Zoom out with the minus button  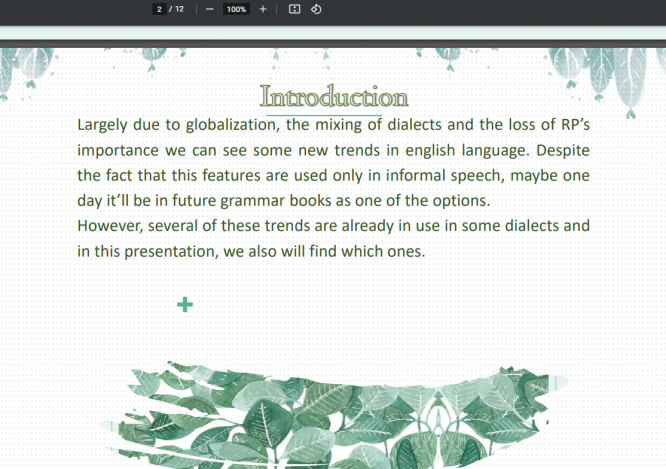[209, 9]
